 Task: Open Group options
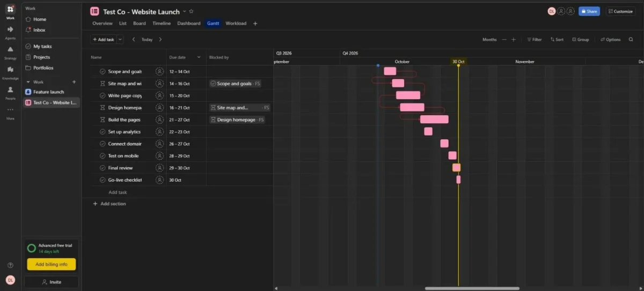coord(581,39)
